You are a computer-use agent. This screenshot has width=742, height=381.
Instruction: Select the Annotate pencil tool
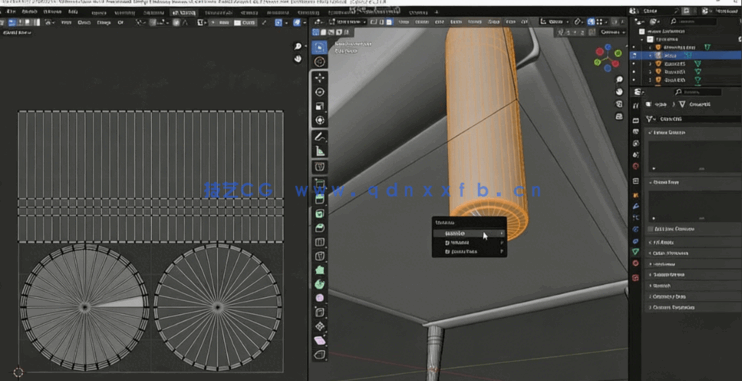(319, 137)
